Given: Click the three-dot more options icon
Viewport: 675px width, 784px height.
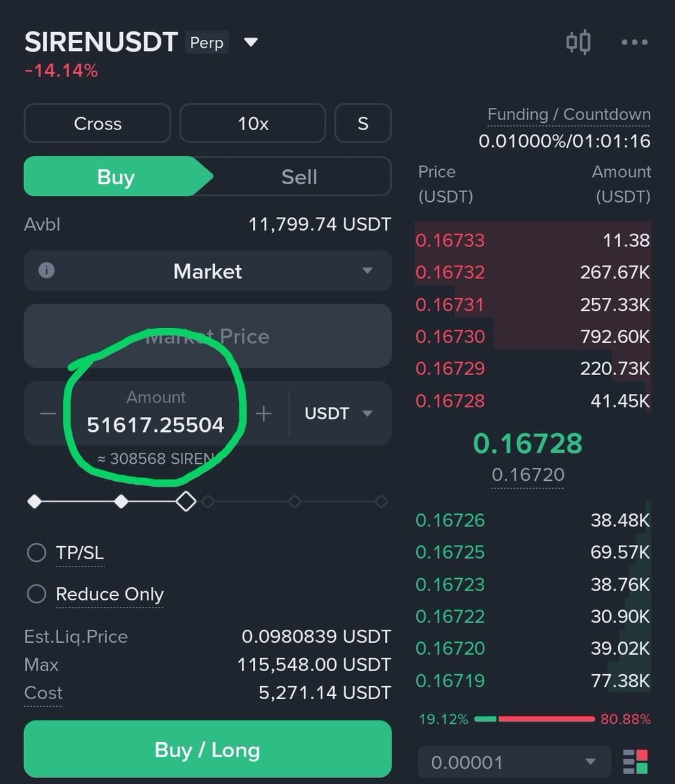Looking at the screenshot, I should (633, 42).
